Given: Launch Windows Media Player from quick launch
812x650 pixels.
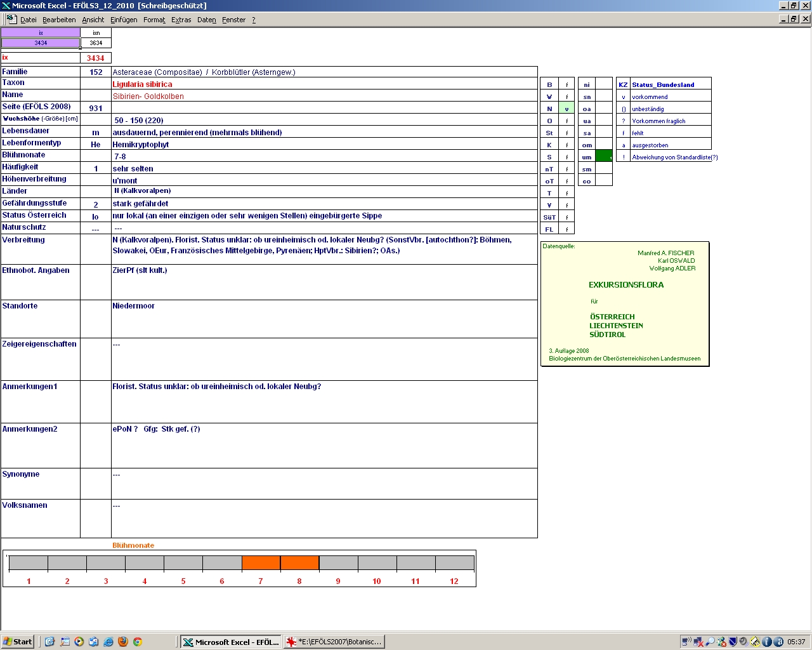Looking at the screenshot, I should (x=79, y=642).
